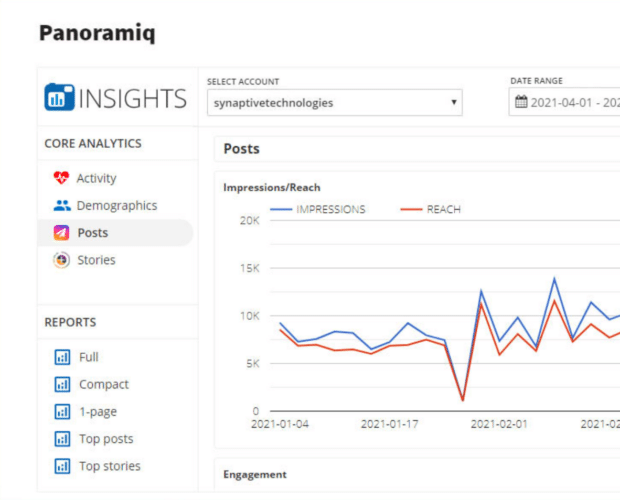The image size is (620, 500).
Task: Toggle the REACH series in chart legend
Action: point(430,209)
